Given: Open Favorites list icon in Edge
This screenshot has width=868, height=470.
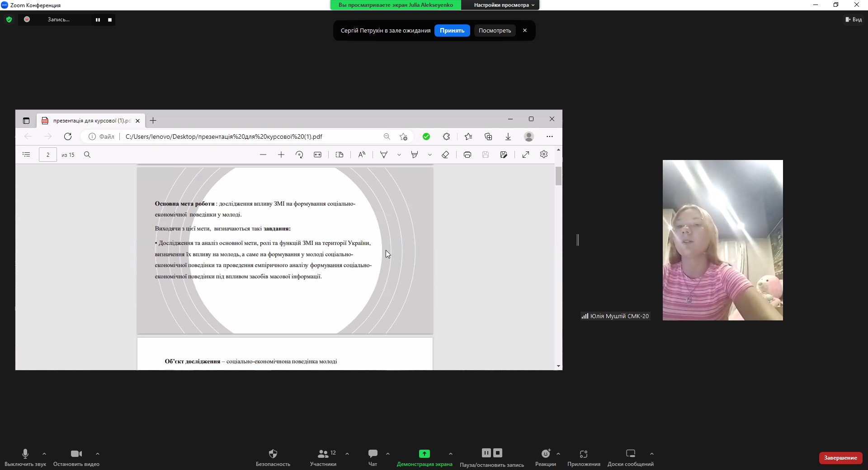Looking at the screenshot, I should pos(468,136).
